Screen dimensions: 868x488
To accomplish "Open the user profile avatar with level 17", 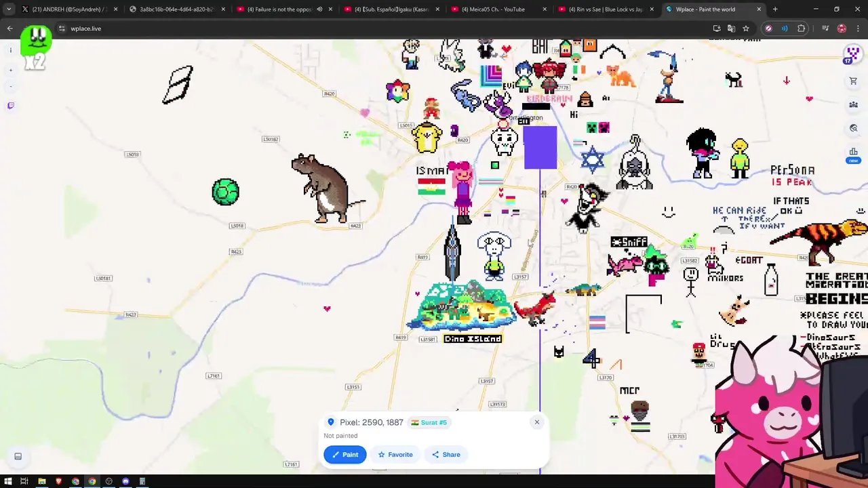I will (852, 54).
